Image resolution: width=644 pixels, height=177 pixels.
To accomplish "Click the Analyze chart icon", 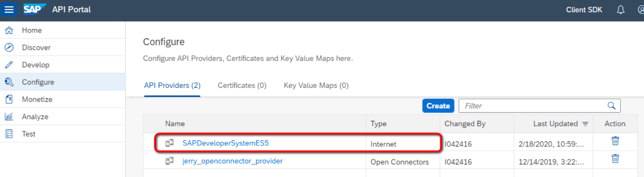I will [x=9, y=117].
